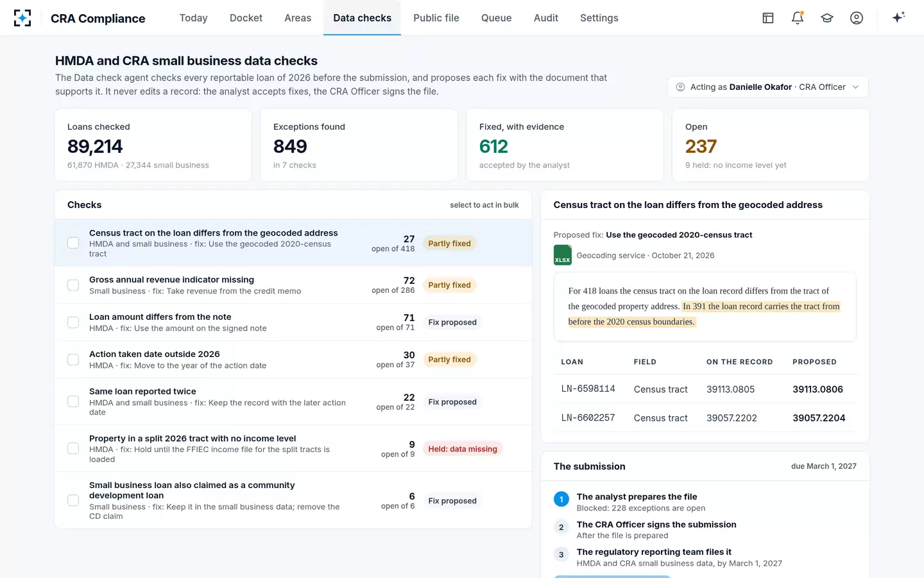Click the Exceptions found 849 card
924x578 pixels.
coord(359,145)
